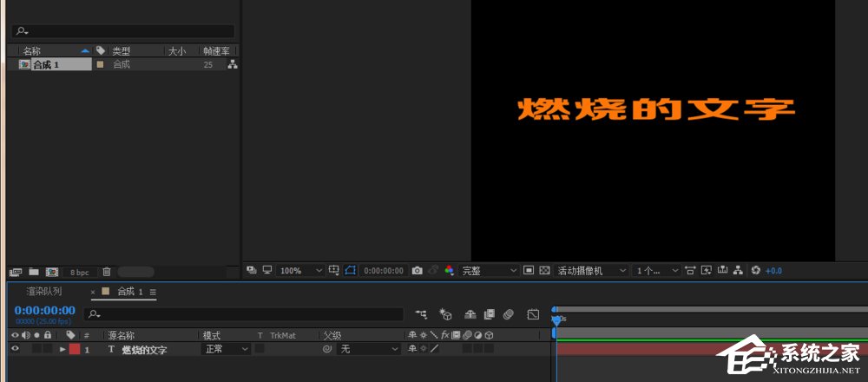Click the show channel RGB icon
This screenshot has height=382, width=868.
(x=449, y=271)
